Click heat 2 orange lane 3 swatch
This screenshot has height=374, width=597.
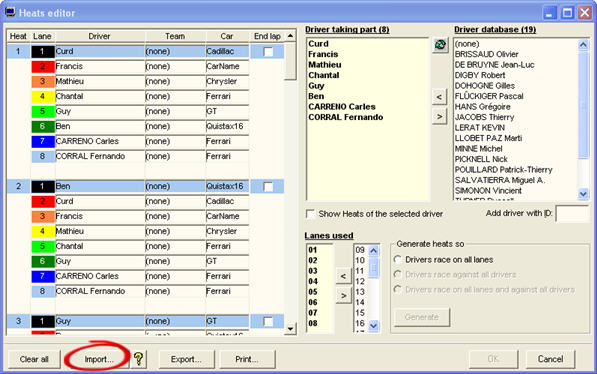pos(43,216)
